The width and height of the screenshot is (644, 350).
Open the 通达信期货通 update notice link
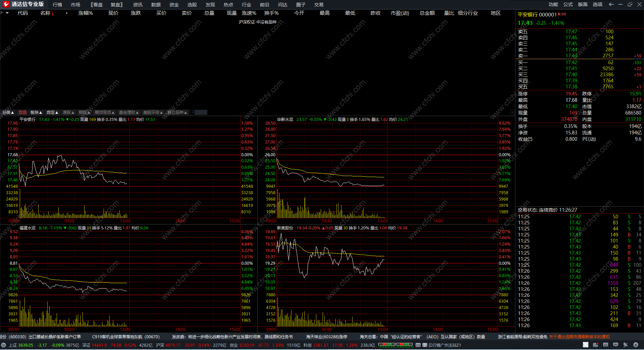coord(579,337)
